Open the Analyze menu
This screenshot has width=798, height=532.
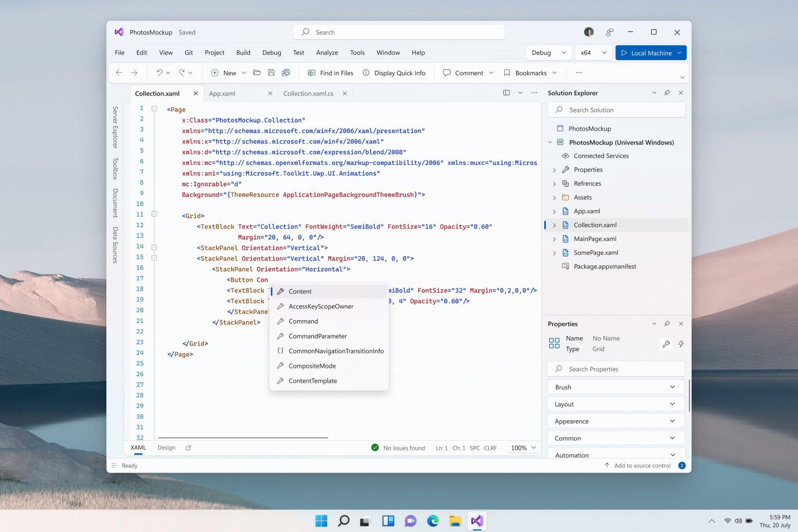coord(327,53)
